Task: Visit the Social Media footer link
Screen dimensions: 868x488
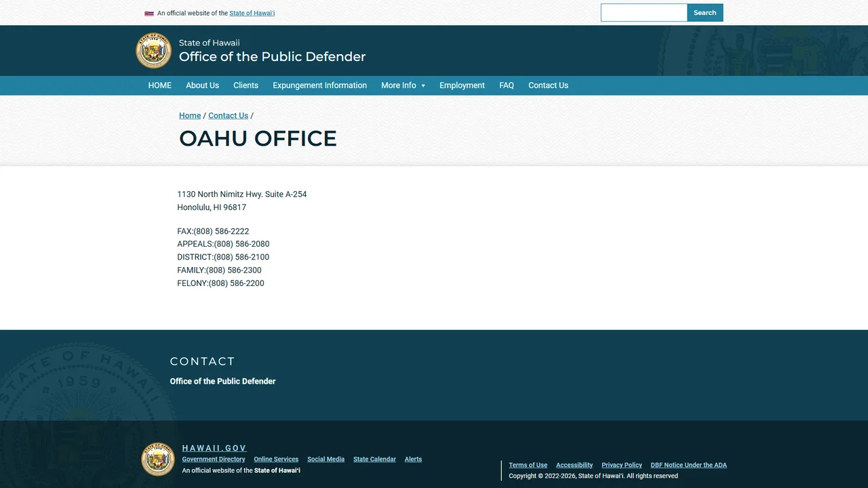Action: [325, 460]
